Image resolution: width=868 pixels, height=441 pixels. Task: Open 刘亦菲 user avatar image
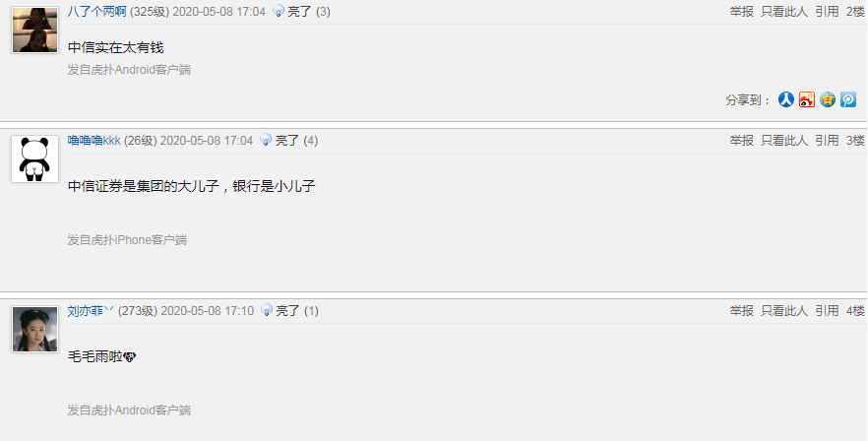(34, 329)
